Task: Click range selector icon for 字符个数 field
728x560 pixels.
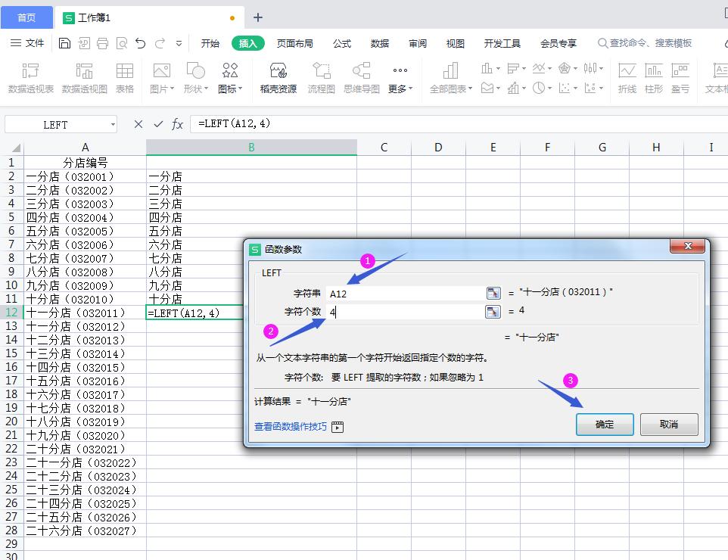Action: point(493,312)
